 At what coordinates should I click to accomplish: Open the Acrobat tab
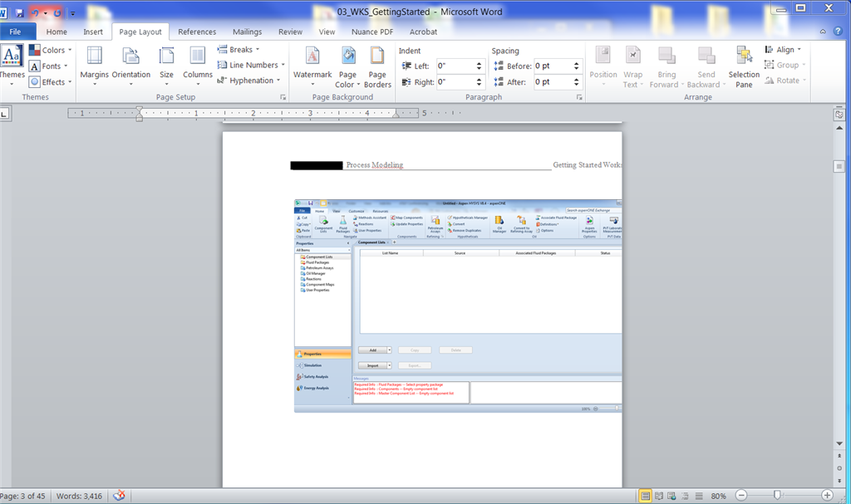pyautogui.click(x=423, y=32)
